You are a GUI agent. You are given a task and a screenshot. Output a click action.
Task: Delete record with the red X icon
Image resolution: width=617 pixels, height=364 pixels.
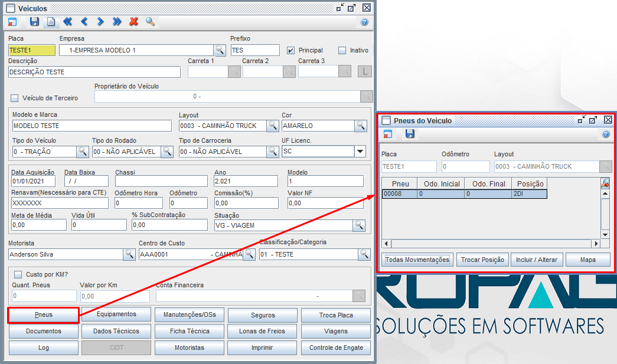coord(133,22)
